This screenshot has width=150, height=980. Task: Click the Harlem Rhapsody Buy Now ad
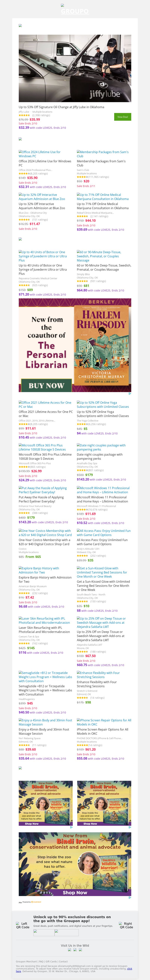click(75, 345)
